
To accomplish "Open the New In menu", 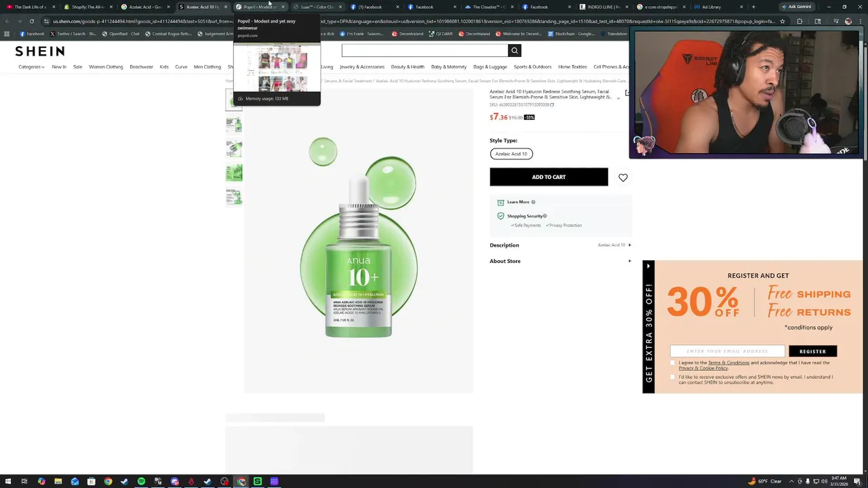I will pos(59,67).
